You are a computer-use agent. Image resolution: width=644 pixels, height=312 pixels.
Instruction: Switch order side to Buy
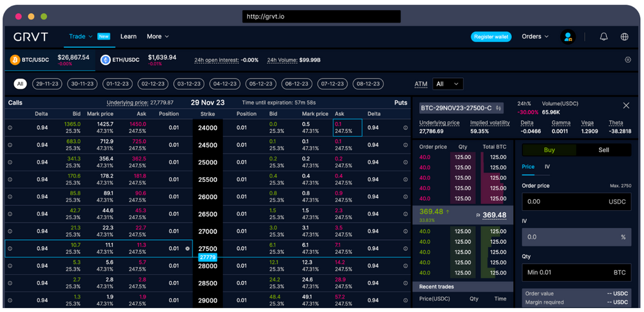click(549, 150)
